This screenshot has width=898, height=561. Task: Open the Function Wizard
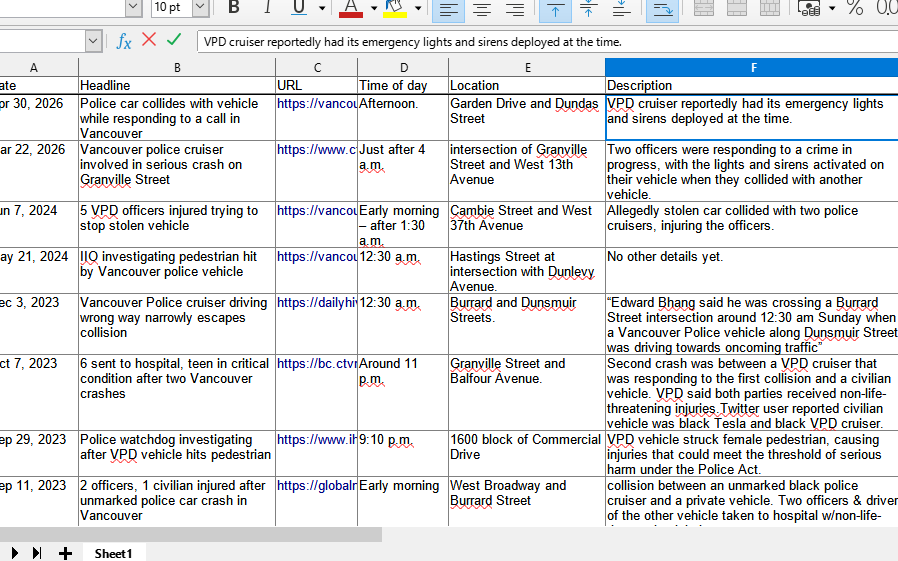[124, 41]
